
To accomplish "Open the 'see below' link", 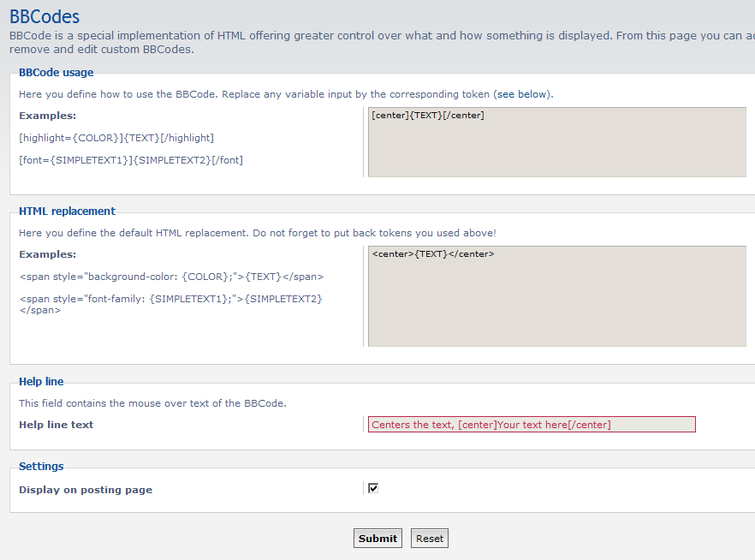I will (x=522, y=94).
